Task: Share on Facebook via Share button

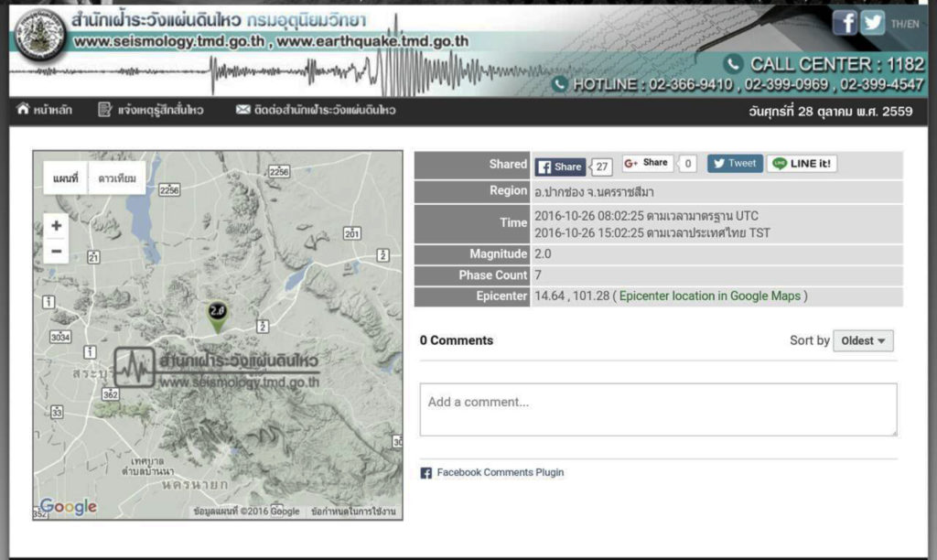Action: 560,167
